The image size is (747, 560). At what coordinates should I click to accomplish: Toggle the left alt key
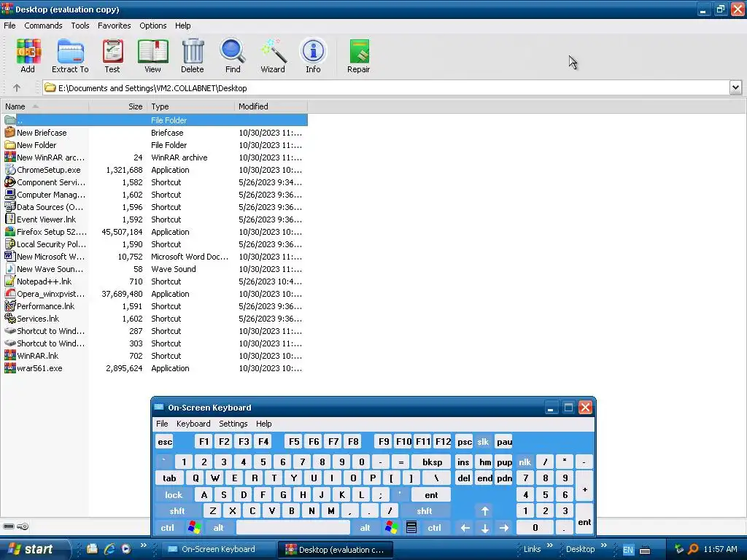pyautogui.click(x=219, y=527)
